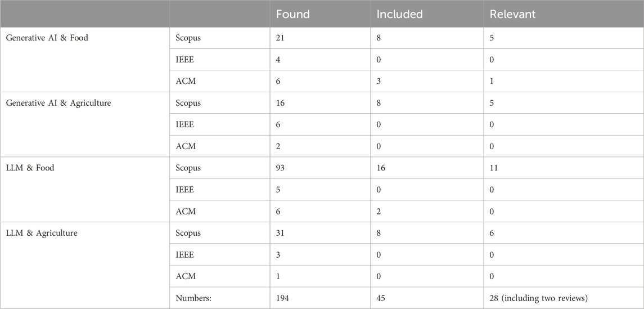644x309 pixels.
Task: Click the Relevant value 6 cell
Action: pos(492,233)
